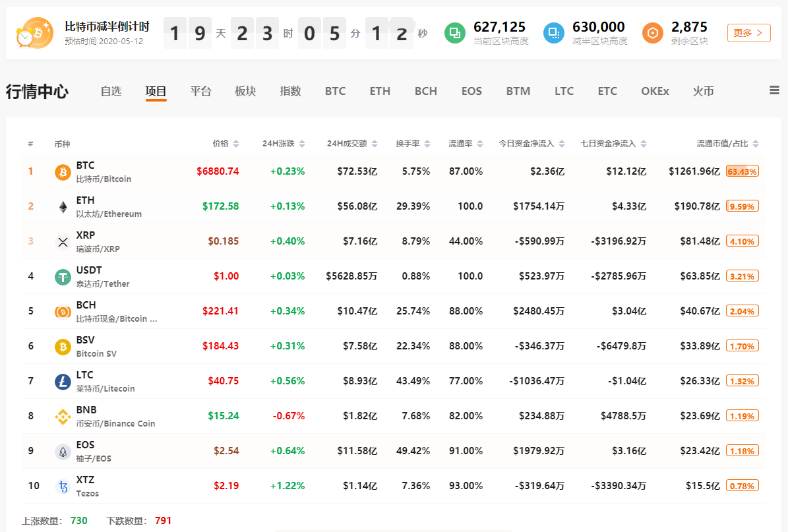Viewport: 788px width, 532px height.
Task: Open the hamburger menu at right of tabs
Action: pos(774,90)
